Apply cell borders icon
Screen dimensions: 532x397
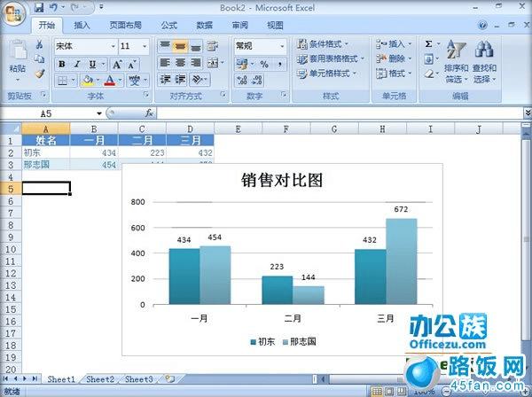tap(62, 81)
